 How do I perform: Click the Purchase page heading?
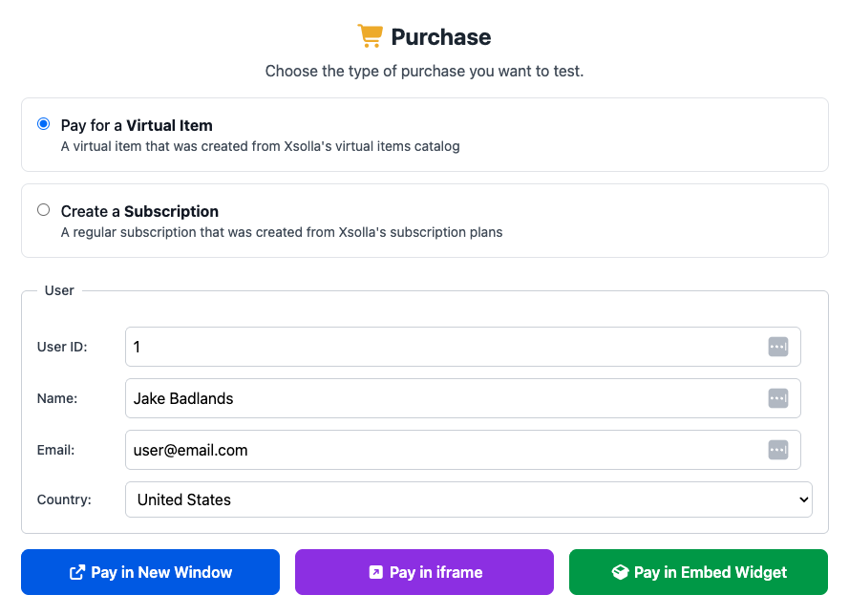[440, 37]
